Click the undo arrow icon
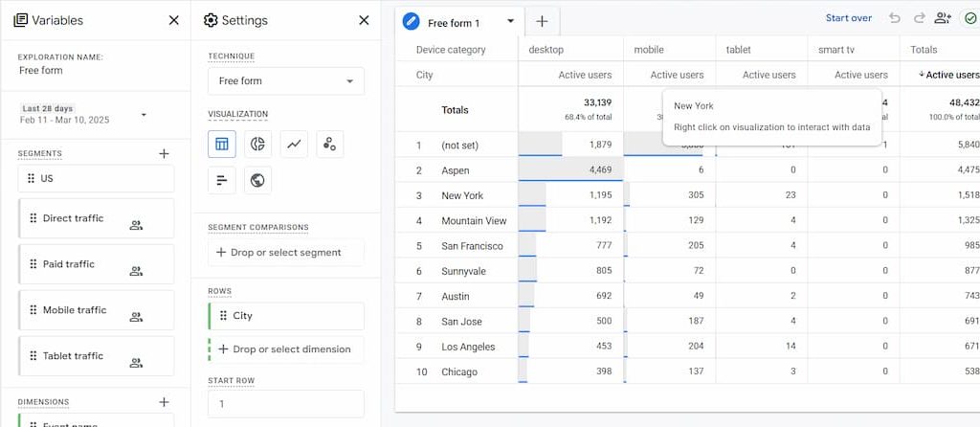The width and height of the screenshot is (980, 427). tap(895, 18)
